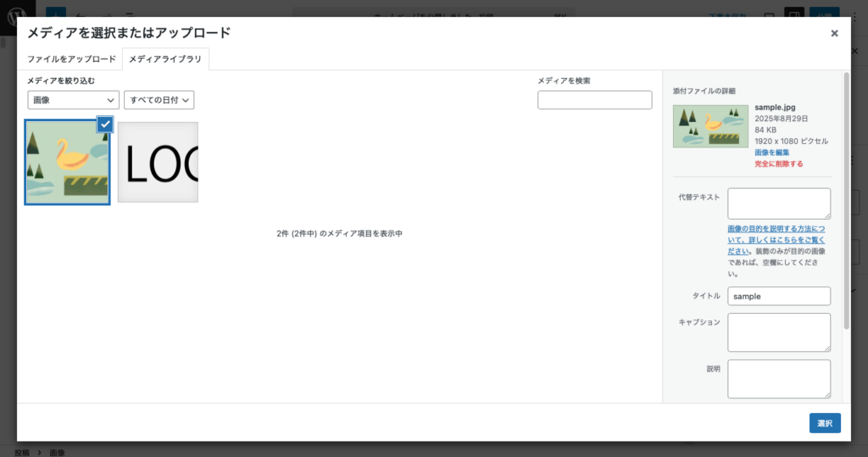
Task: Click 完全に削除する to delete the image
Action: tap(778, 164)
